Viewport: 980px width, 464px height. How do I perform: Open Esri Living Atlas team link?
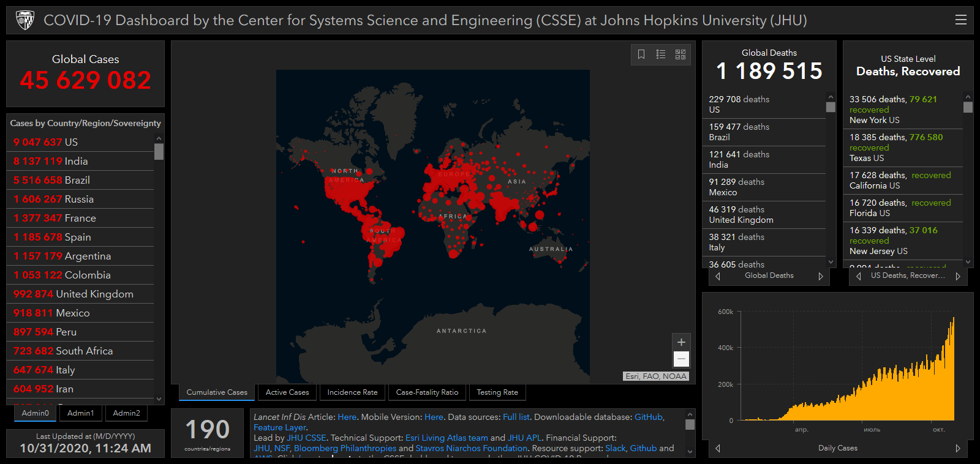pyautogui.click(x=447, y=438)
